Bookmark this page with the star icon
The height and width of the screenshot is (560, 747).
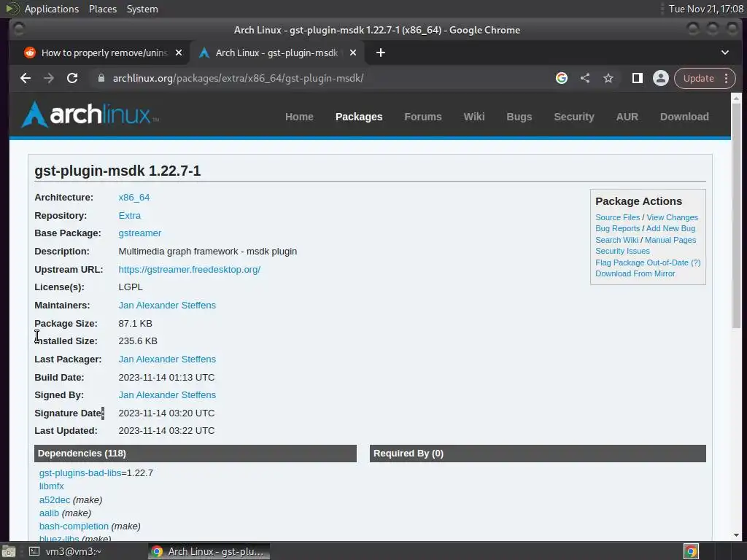[x=608, y=78]
